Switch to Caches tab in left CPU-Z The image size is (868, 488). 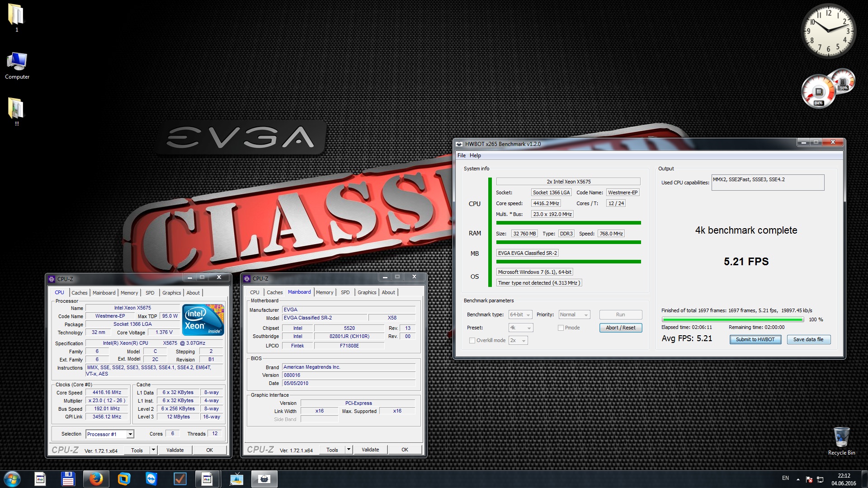coord(79,293)
